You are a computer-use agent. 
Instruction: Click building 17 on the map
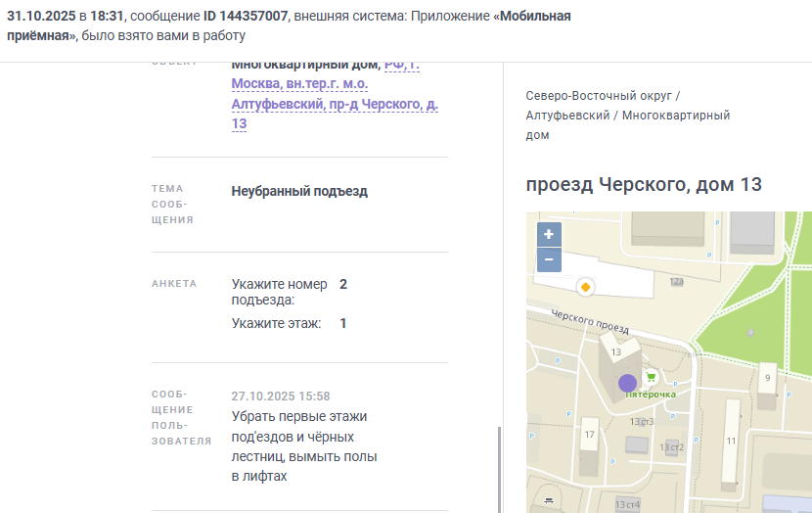(589, 446)
